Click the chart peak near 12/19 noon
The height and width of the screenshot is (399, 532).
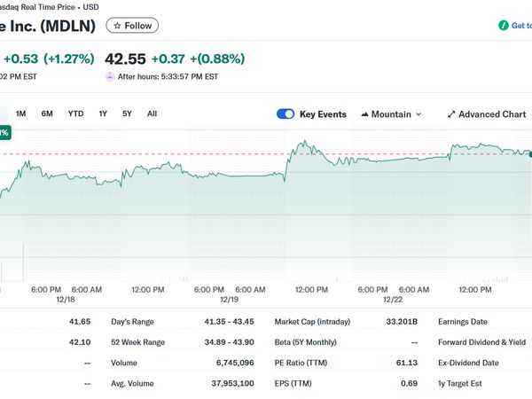pos(303,141)
